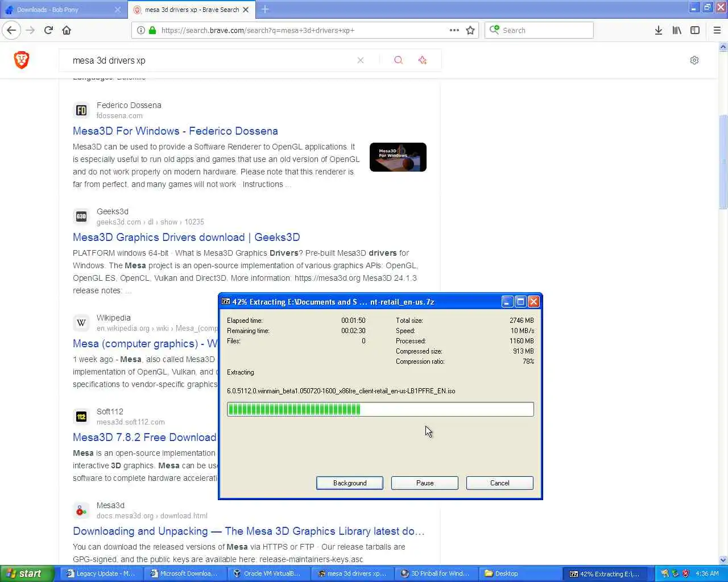Click the extracting ISO filename text
The image size is (728, 582).
[x=341, y=391]
